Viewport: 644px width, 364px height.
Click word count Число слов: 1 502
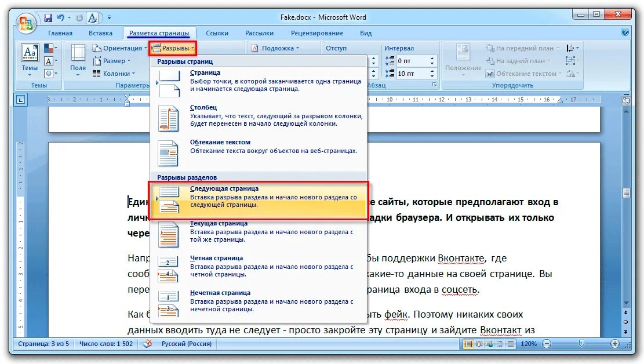coord(106,344)
